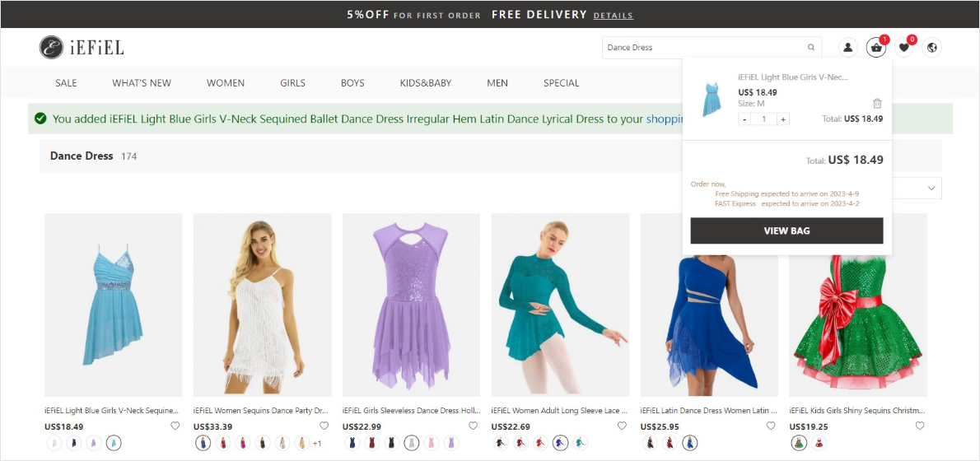This screenshot has height=461, width=980.
Task: Click the blue dress thumbnail in bag popup
Action: click(711, 99)
